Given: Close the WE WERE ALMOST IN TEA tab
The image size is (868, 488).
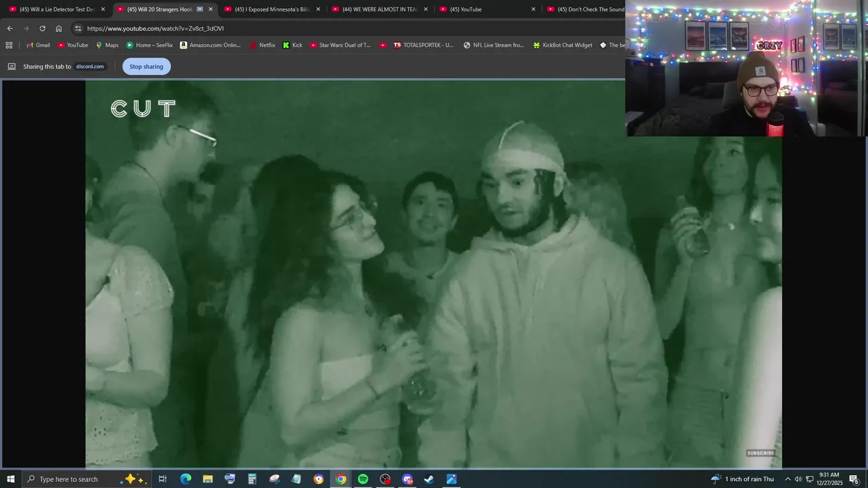Looking at the screenshot, I should pyautogui.click(x=426, y=9).
